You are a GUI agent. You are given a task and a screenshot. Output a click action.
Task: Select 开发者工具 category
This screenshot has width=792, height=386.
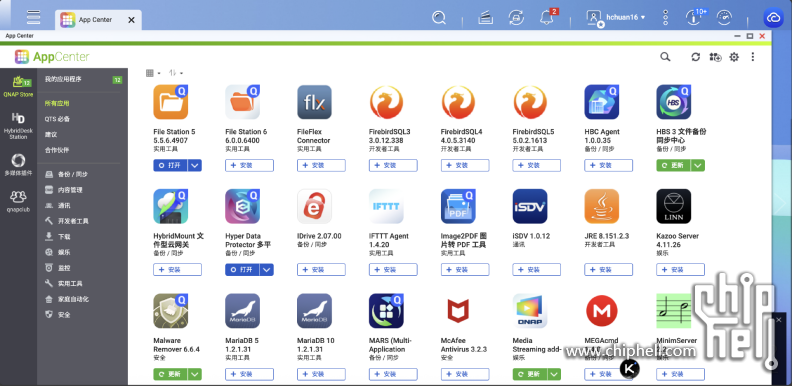point(82,221)
